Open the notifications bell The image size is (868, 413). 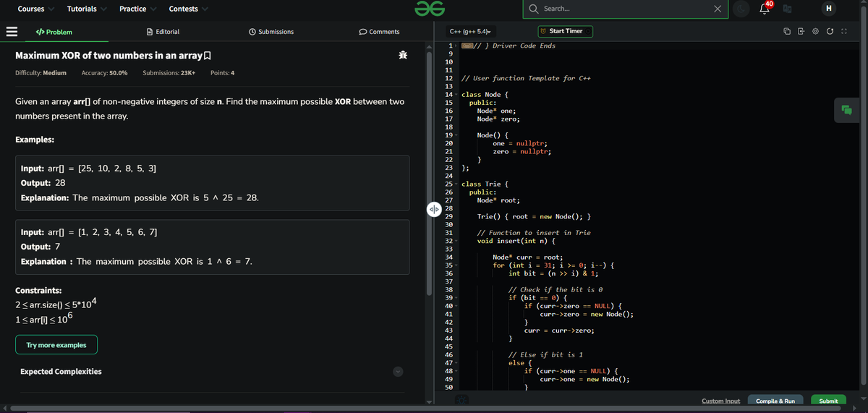[765, 9]
